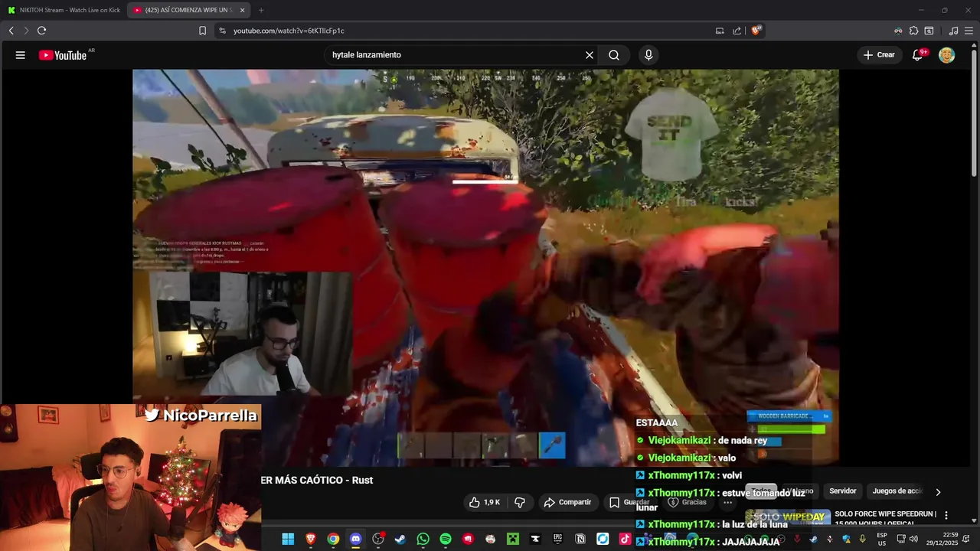Screen dimensions: 980x551
Task: Open Brave Shields lion icon
Action: coord(756,31)
